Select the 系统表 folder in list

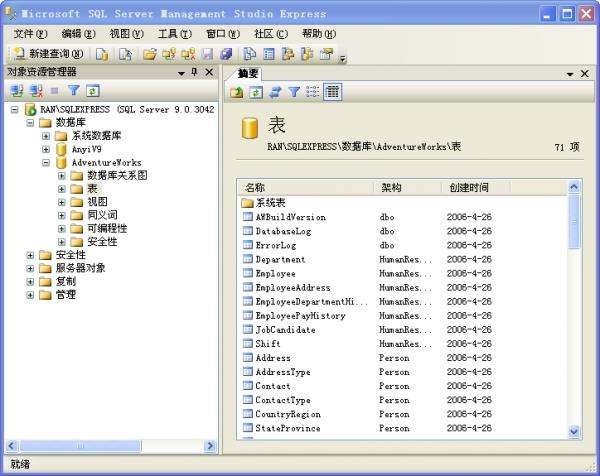[264, 202]
